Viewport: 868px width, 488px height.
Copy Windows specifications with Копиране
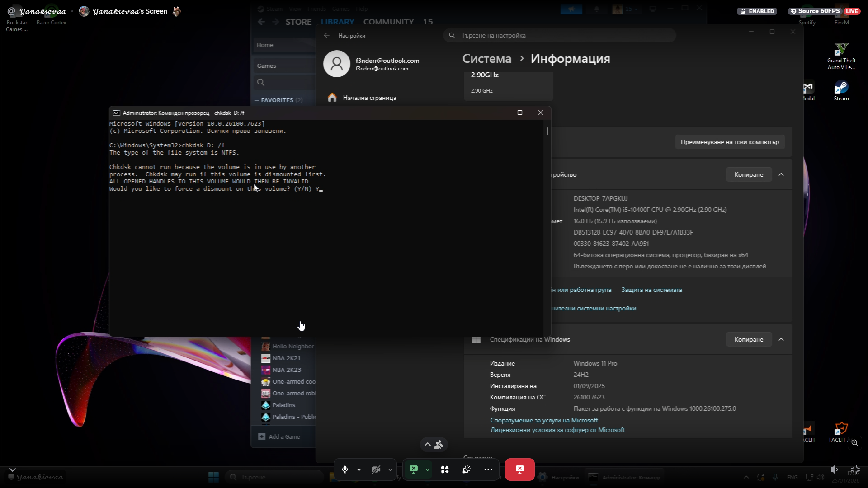tap(749, 339)
